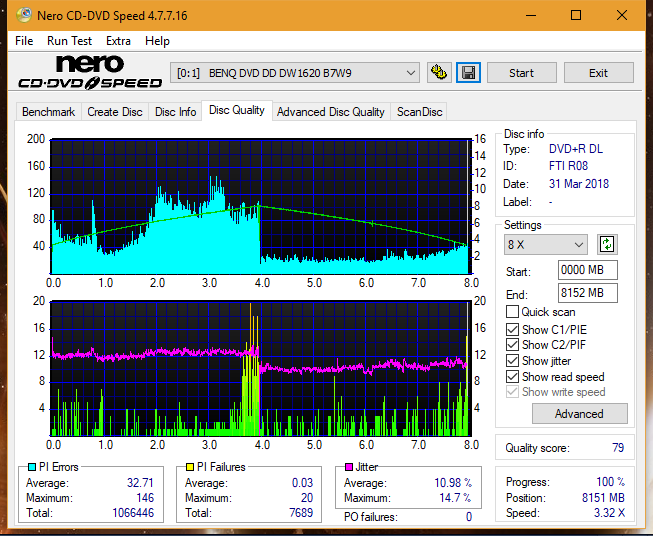The height and width of the screenshot is (536, 653).
Task: Close the Nero CD-DVD Speed window
Action: pos(622,15)
